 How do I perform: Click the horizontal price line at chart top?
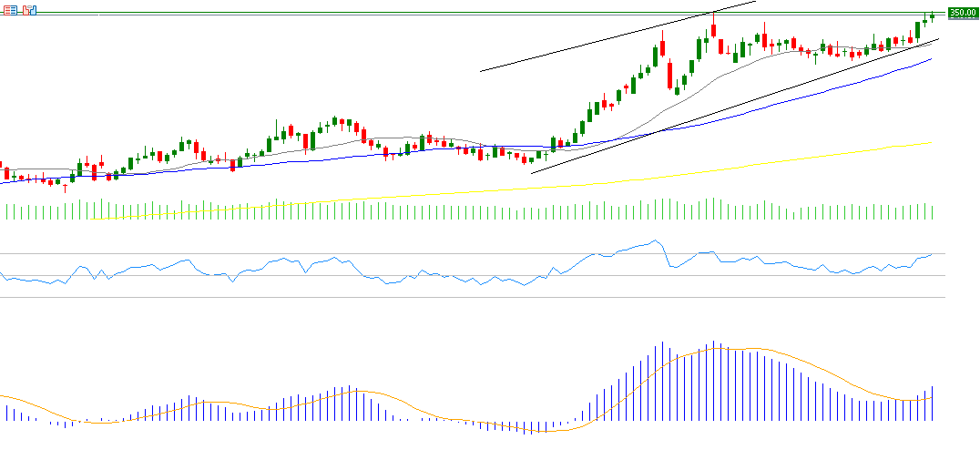click(x=364, y=13)
